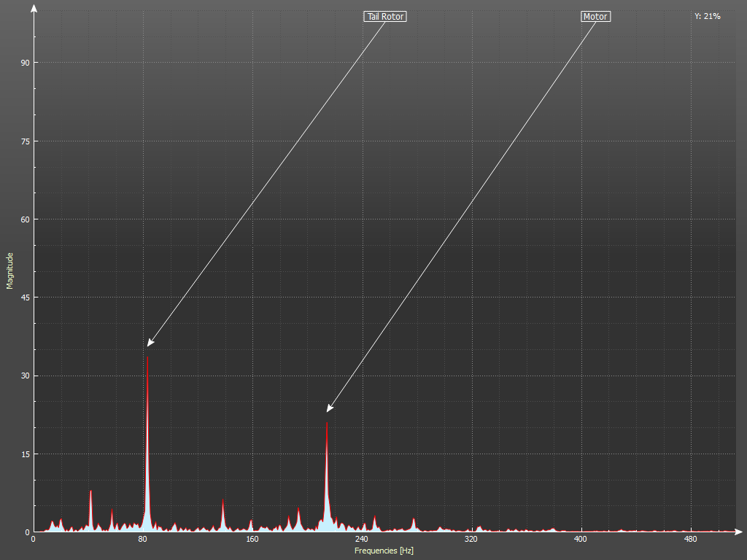
Task: Click the Tail Rotor annotation label
Action: [x=384, y=16]
